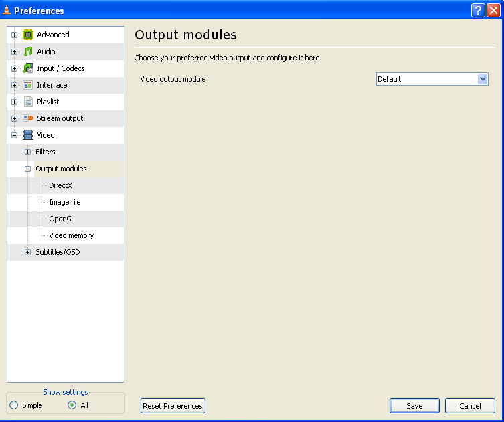The image size is (504, 422).
Task: Expand the Filters subnode
Action: pos(27,152)
